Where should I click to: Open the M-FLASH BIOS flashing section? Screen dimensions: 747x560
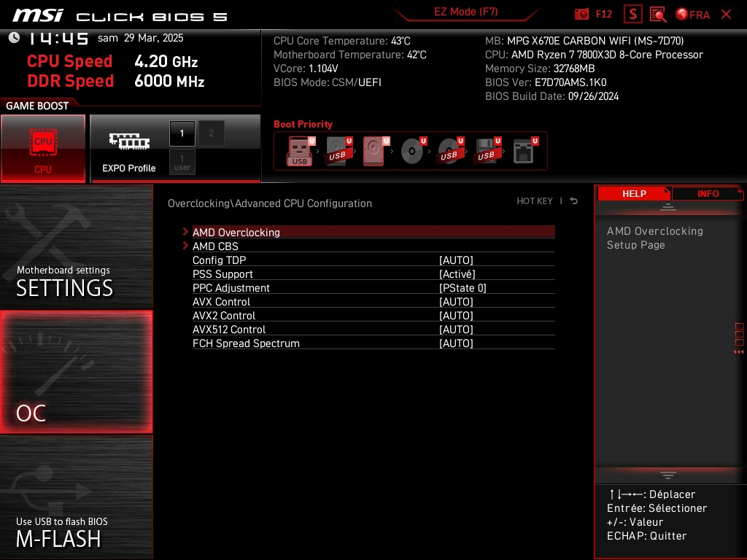76,497
